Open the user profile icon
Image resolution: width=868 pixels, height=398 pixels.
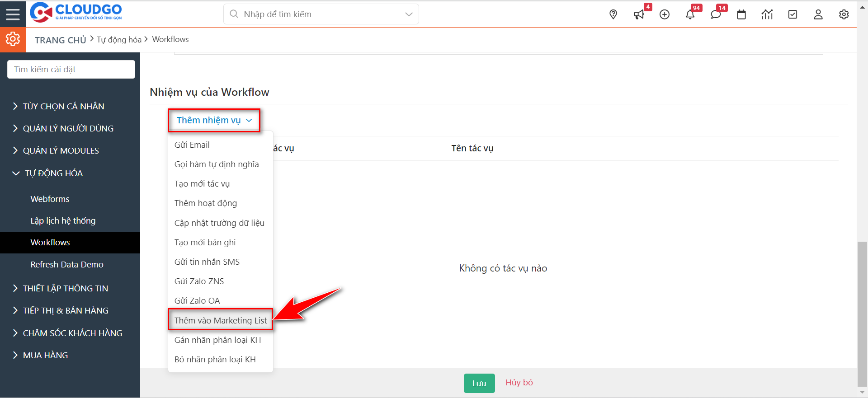[x=818, y=14]
